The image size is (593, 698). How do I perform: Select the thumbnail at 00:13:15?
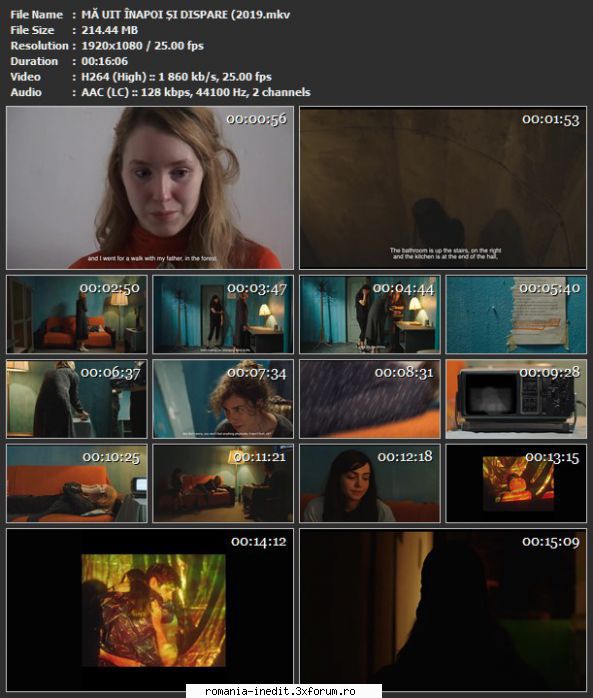pos(516,483)
